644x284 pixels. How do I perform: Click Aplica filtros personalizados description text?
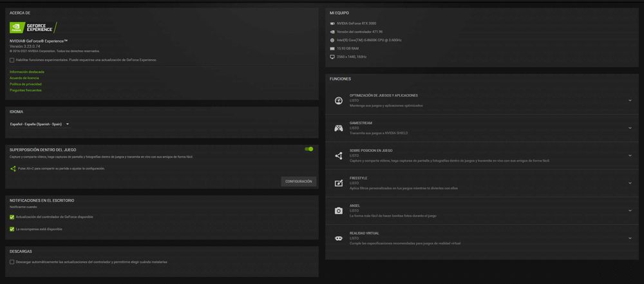403,188
